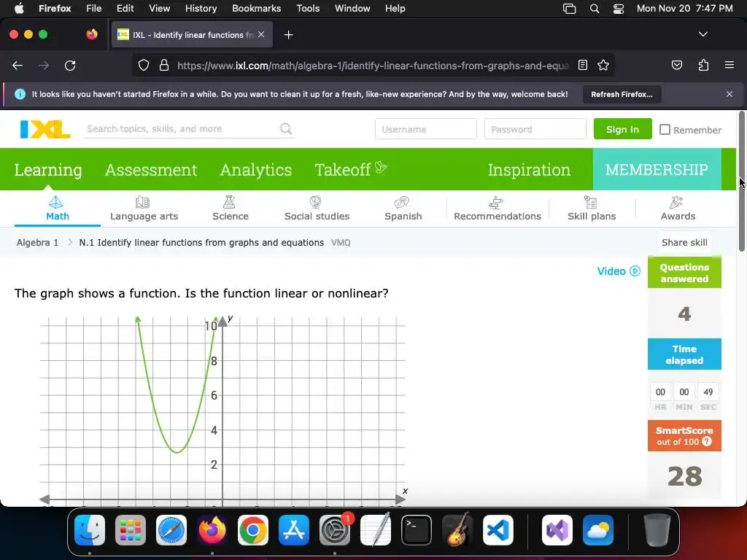747x560 pixels.
Task: Play the skill Video
Action: tap(619, 271)
